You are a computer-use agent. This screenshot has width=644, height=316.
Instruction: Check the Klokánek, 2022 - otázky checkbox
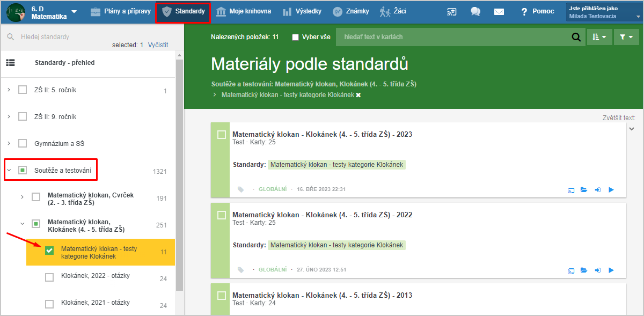[49, 277]
